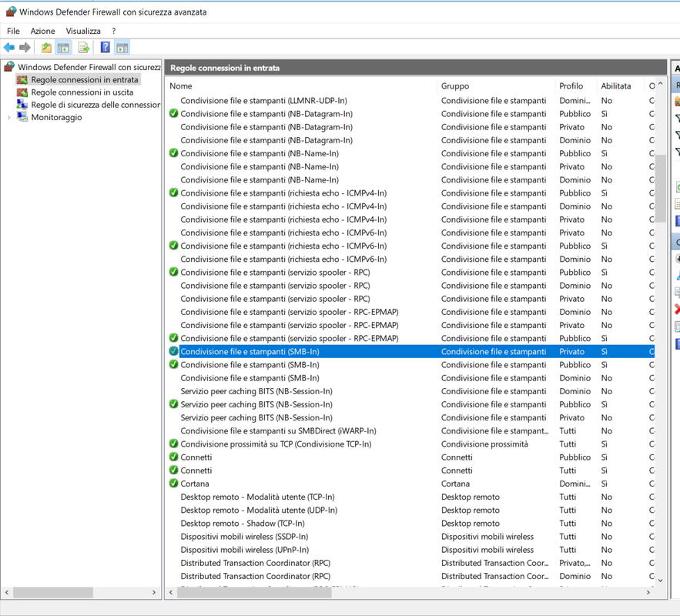
Task: Click the icon next to Regole connessioni in uscita
Action: click(22, 92)
